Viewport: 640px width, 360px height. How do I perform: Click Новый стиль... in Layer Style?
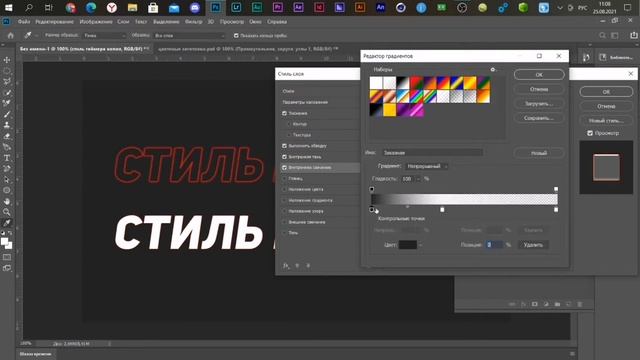coord(606,120)
